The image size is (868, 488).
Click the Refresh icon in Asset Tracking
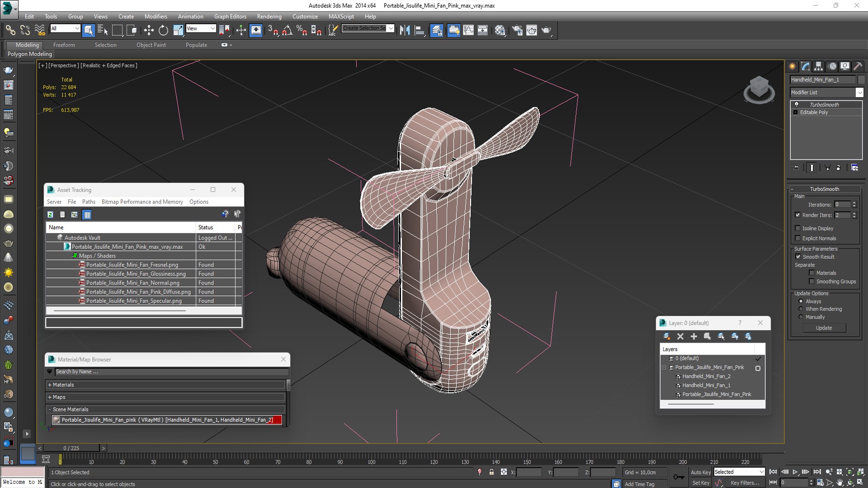click(50, 215)
